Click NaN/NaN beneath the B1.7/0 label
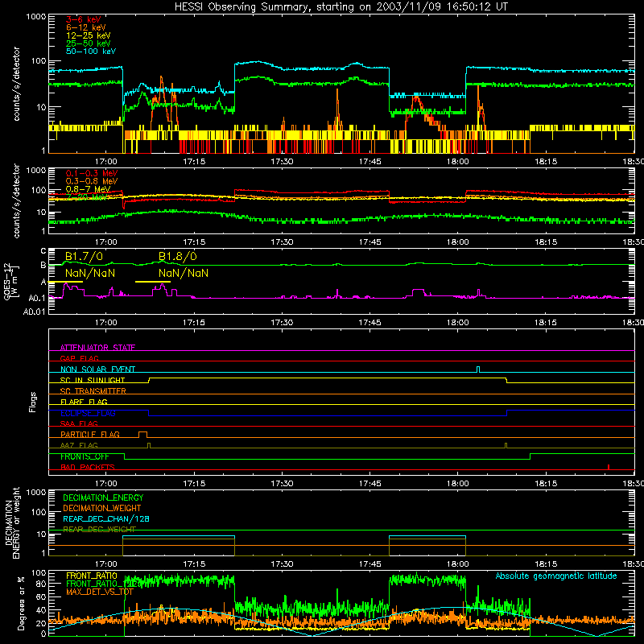 coord(90,273)
